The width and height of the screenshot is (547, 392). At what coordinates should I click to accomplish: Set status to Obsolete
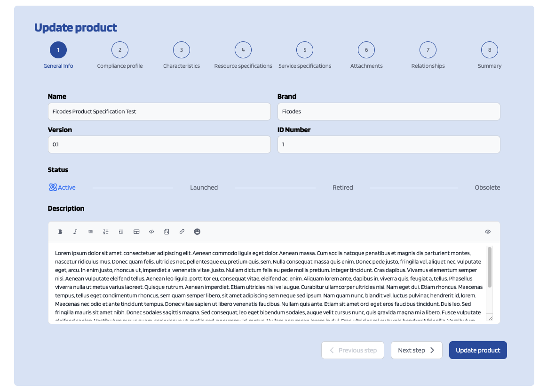[x=487, y=187]
